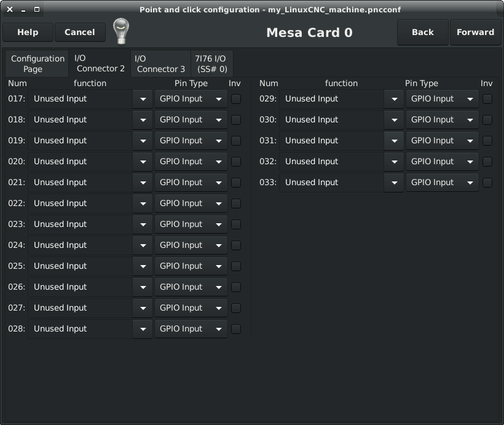504x425 pixels.
Task: Close the pncconf window
Action: 10,9
